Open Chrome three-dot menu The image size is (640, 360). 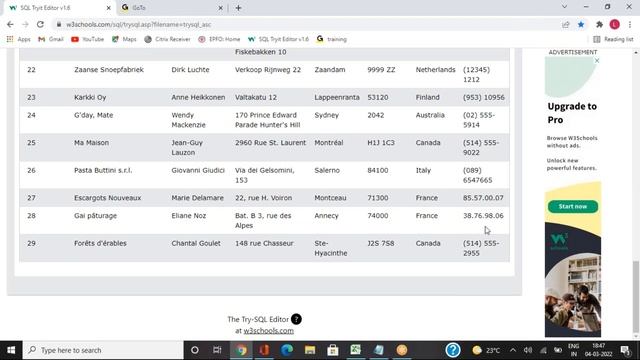point(630,24)
